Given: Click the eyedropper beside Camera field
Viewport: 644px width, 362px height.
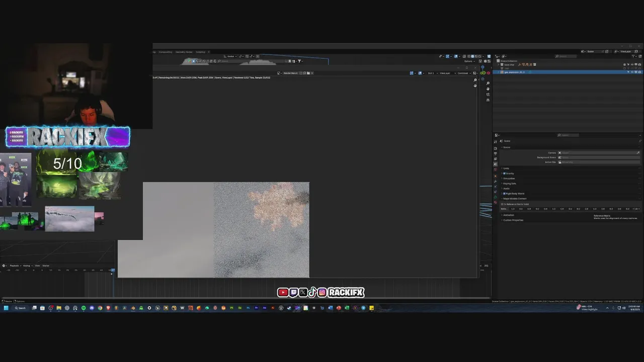Looking at the screenshot, I should (x=638, y=153).
